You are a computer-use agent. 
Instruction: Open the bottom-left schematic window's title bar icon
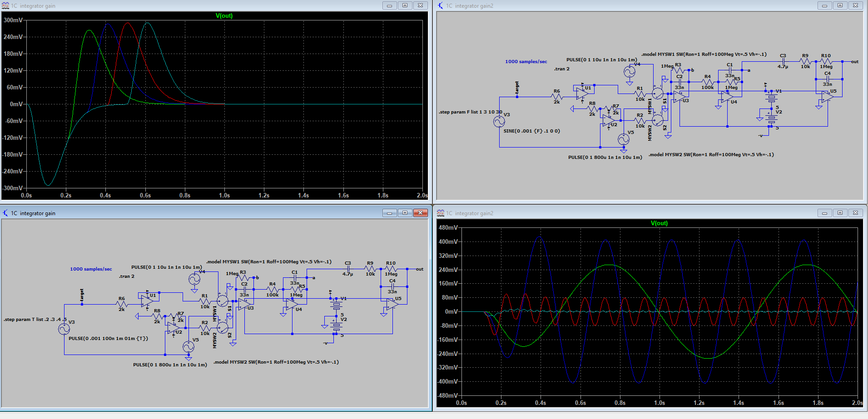pyautogui.click(x=5, y=213)
